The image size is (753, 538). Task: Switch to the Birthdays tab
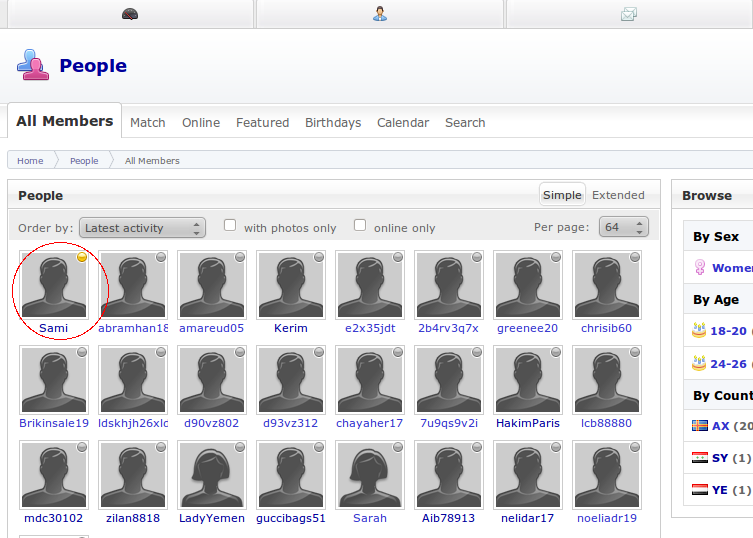(x=333, y=123)
